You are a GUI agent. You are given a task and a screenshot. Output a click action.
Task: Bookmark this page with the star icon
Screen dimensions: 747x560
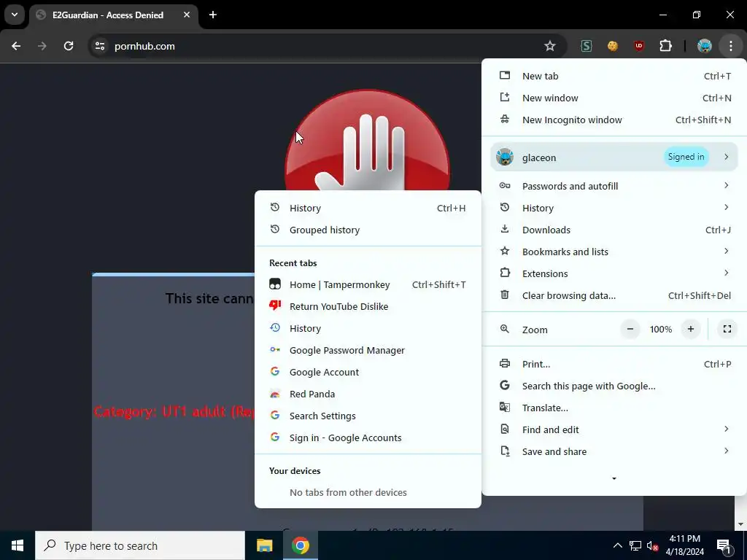(550, 46)
